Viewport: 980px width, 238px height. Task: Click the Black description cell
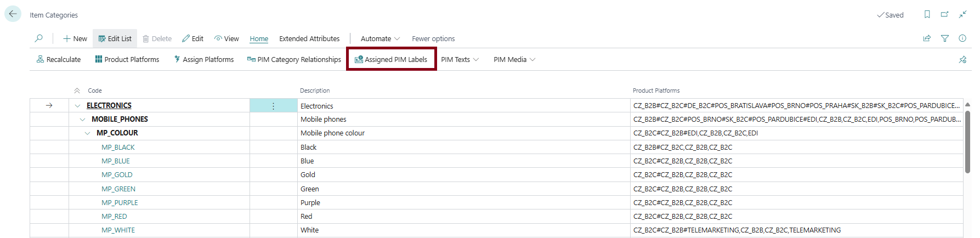click(x=464, y=148)
